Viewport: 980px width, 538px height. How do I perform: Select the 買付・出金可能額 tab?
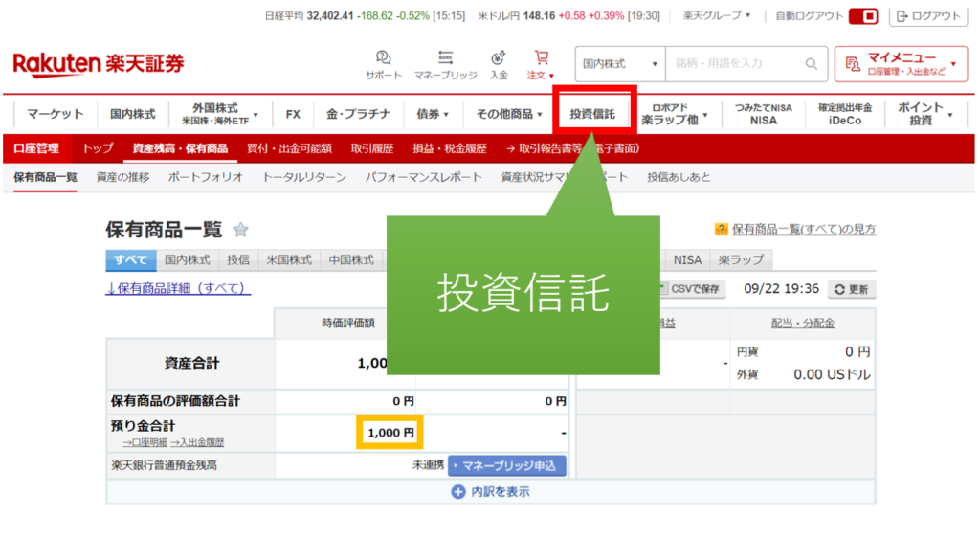(289, 148)
